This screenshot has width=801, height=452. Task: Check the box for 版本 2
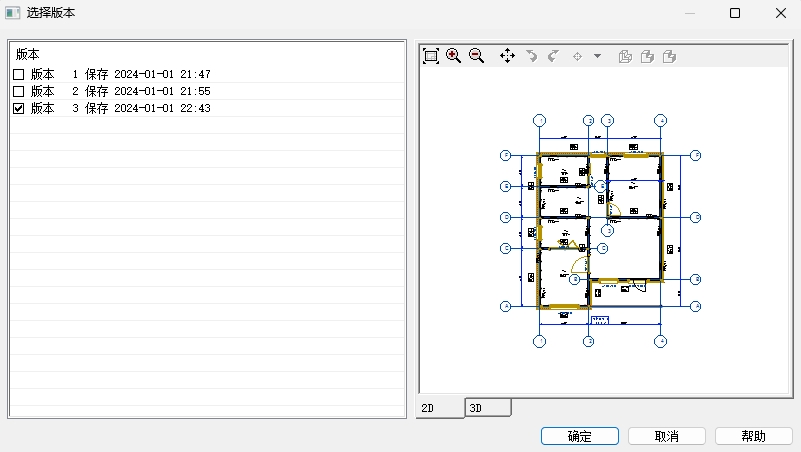pyautogui.click(x=18, y=91)
